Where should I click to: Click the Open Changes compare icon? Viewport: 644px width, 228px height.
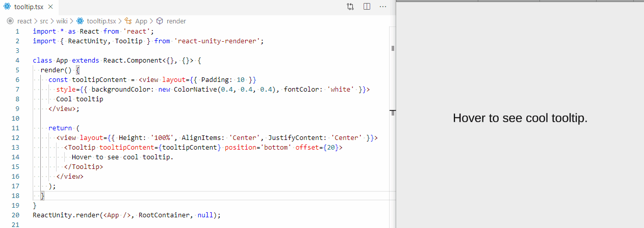click(350, 7)
